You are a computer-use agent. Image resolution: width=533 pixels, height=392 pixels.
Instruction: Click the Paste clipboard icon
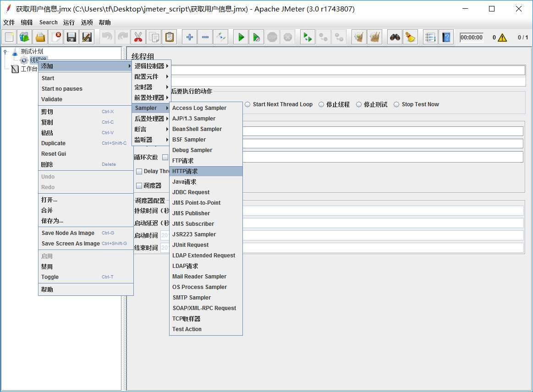[169, 37]
